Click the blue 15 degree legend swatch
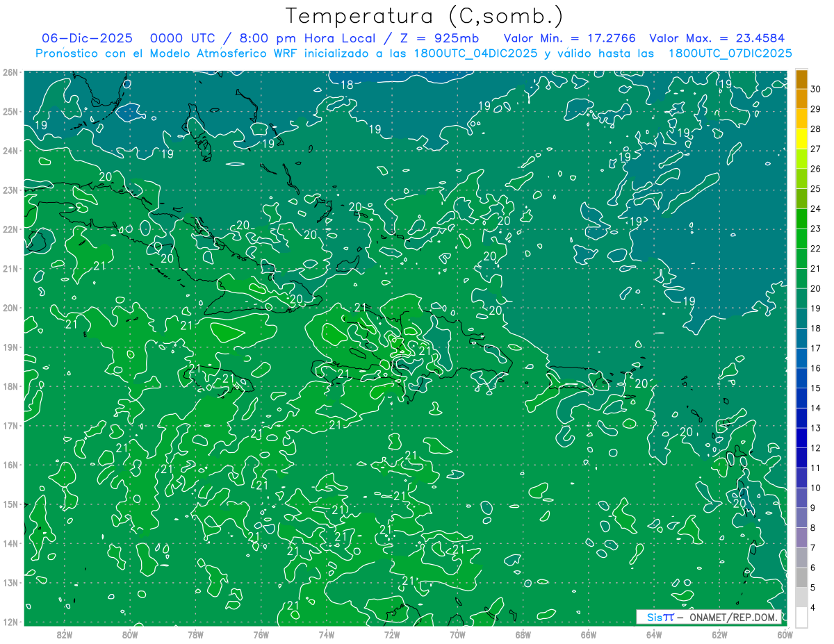Viewport: 834px width, 644px height. [x=801, y=378]
